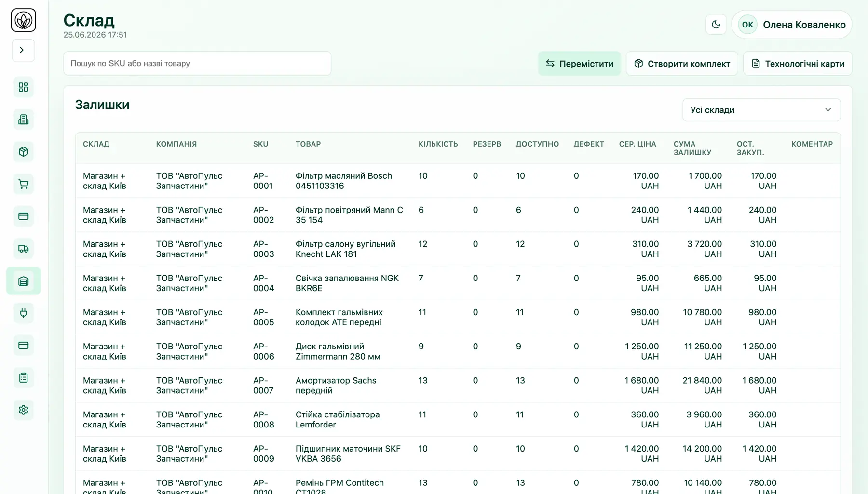Select the Комплект гальмівних колодок ATE row
Image resolution: width=868 pixels, height=494 pixels.
(458, 317)
